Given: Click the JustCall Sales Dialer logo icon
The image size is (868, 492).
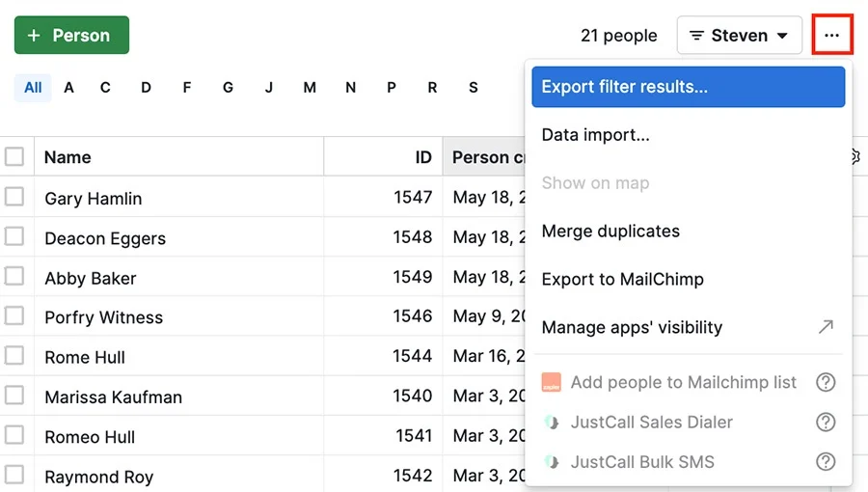Looking at the screenshot, I should pos(551,423).
